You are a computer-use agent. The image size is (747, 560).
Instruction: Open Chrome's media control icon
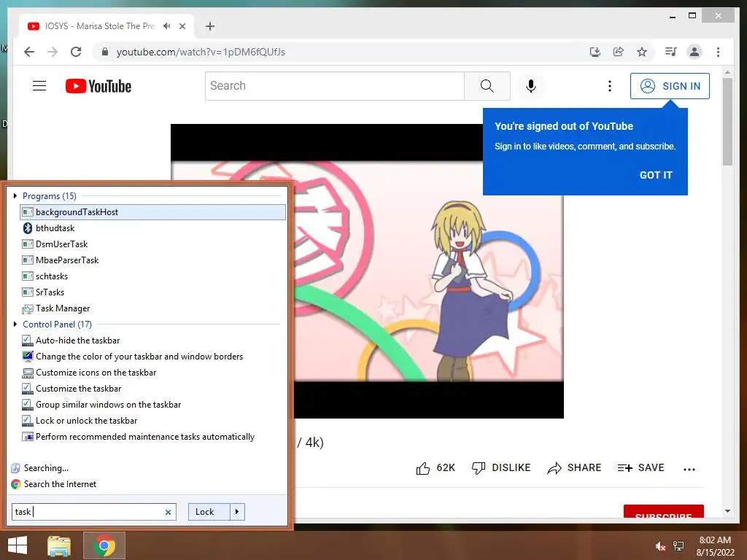coord(671,52)
